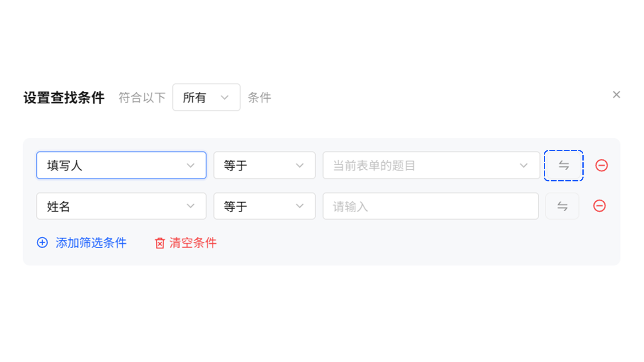Open the 当前表单的题目 value dropdown

(x=431, y=165)
